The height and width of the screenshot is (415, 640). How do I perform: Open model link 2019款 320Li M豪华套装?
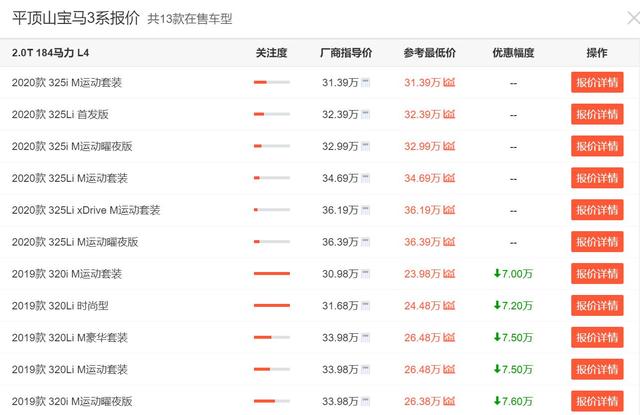point(69,337)
